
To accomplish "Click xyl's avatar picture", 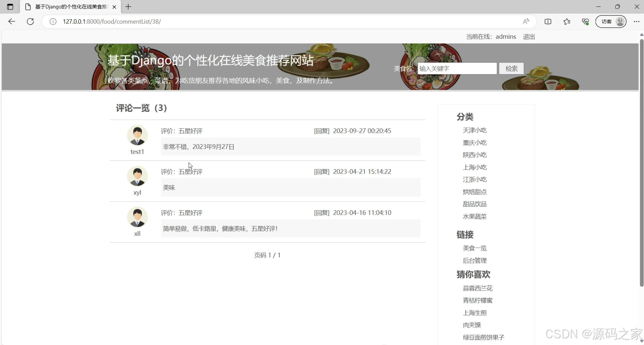I will [137, 176].
